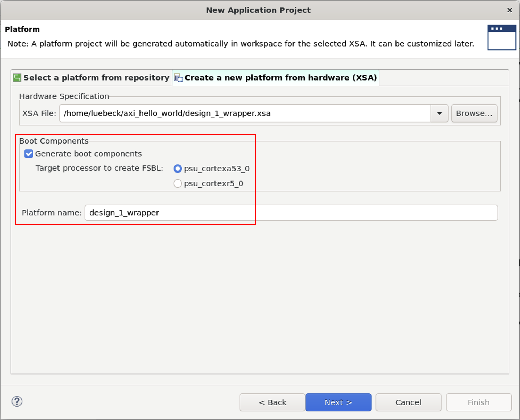Click the Generate boot components label
The image size is (520, 420).
tap(89, 154)
